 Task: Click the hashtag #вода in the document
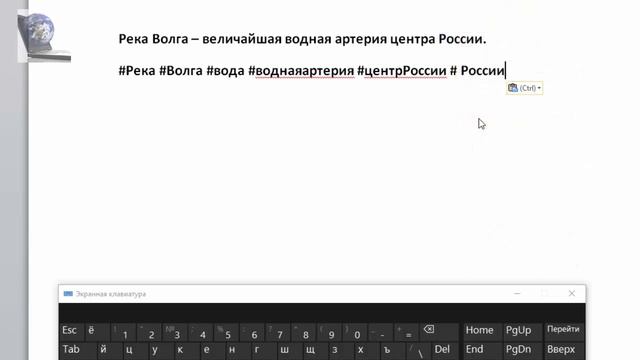pyautogui.click(x=225, y=71)
